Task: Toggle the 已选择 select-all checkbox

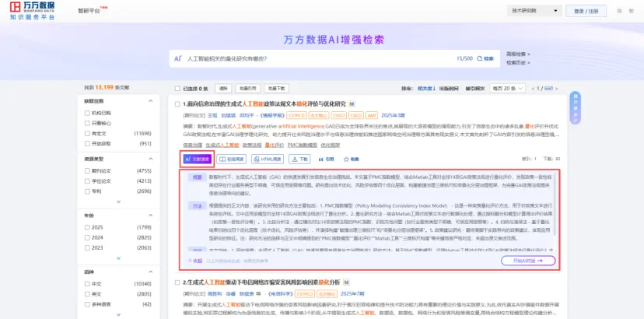Action: tap(178, 89)
